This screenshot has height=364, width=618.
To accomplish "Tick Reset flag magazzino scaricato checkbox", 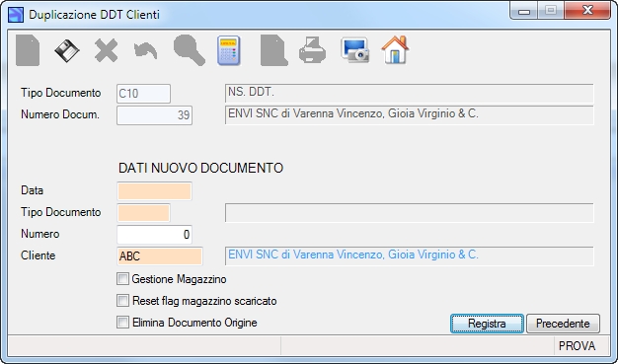I will click(122, 301).
